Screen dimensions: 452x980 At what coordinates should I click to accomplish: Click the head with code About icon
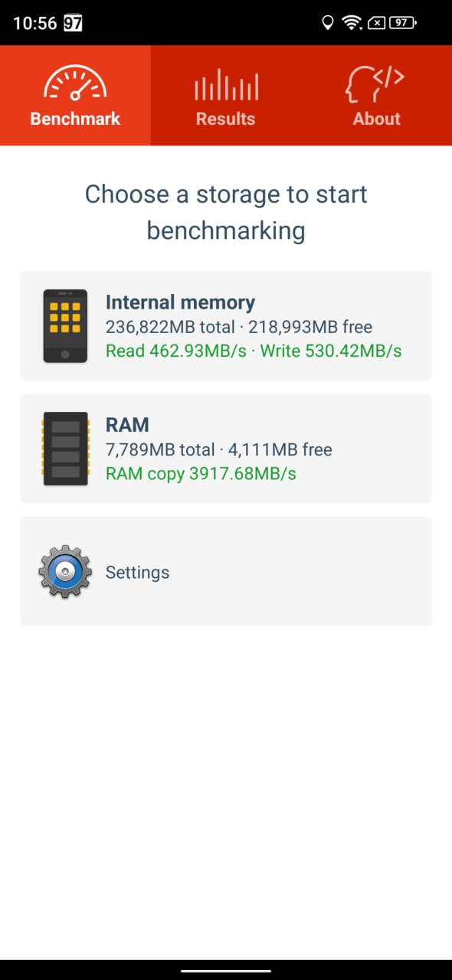(375, 83)
